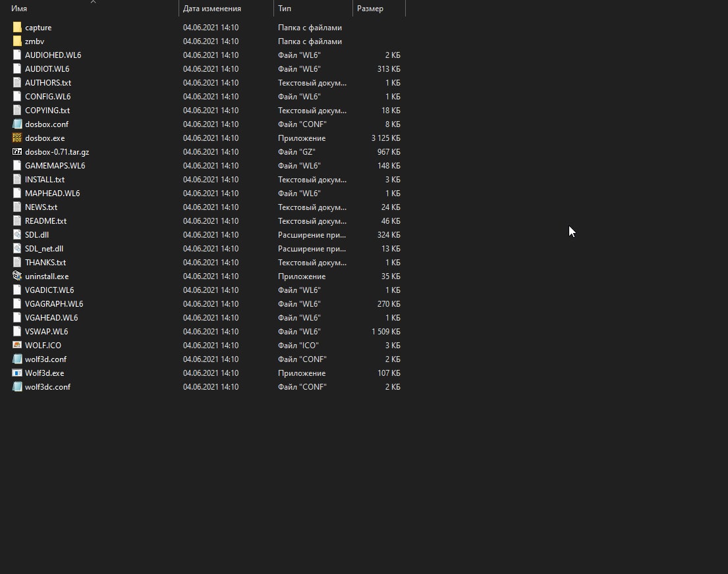Click the 46 КБ size of README.txt
The width and height of the screenshot is (728, 574).
391,221
